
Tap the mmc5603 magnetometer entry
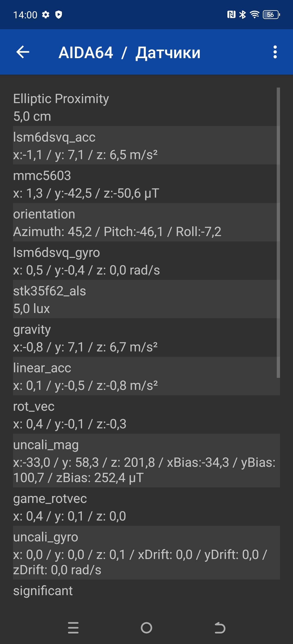click(x=145, y=184)
